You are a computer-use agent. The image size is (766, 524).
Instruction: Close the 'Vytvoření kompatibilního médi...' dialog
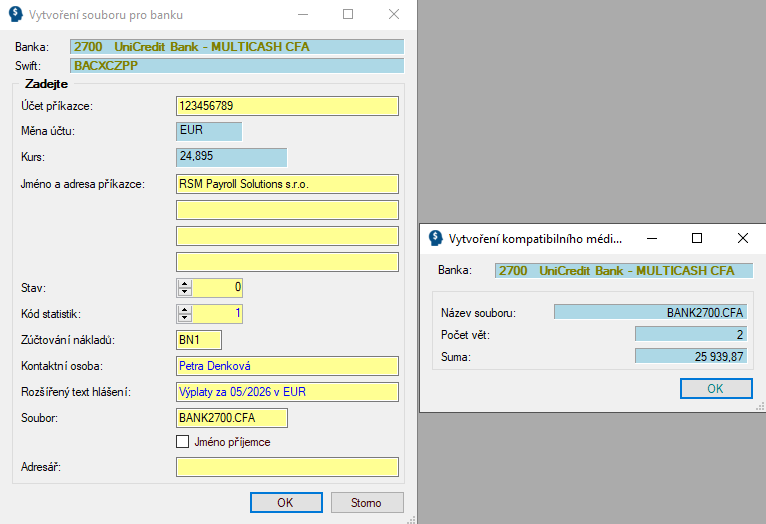(x=742, y=238)
